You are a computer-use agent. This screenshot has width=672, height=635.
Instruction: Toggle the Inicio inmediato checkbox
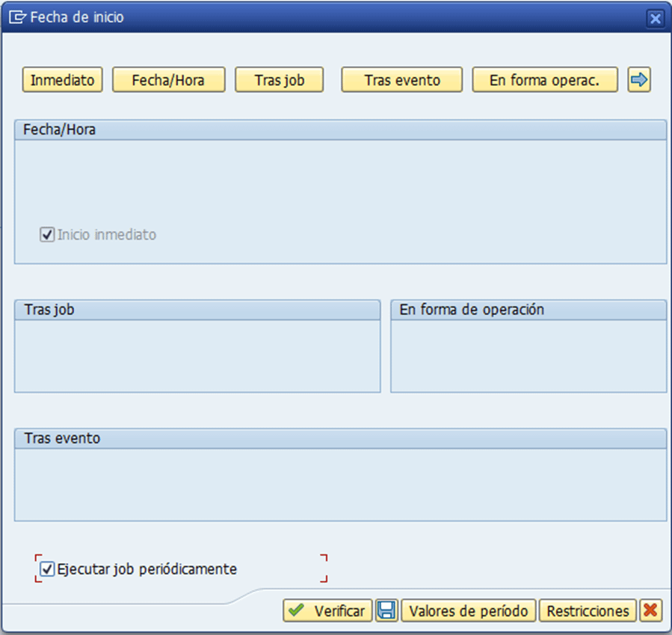pyautogui.click(x=47, y=235)
